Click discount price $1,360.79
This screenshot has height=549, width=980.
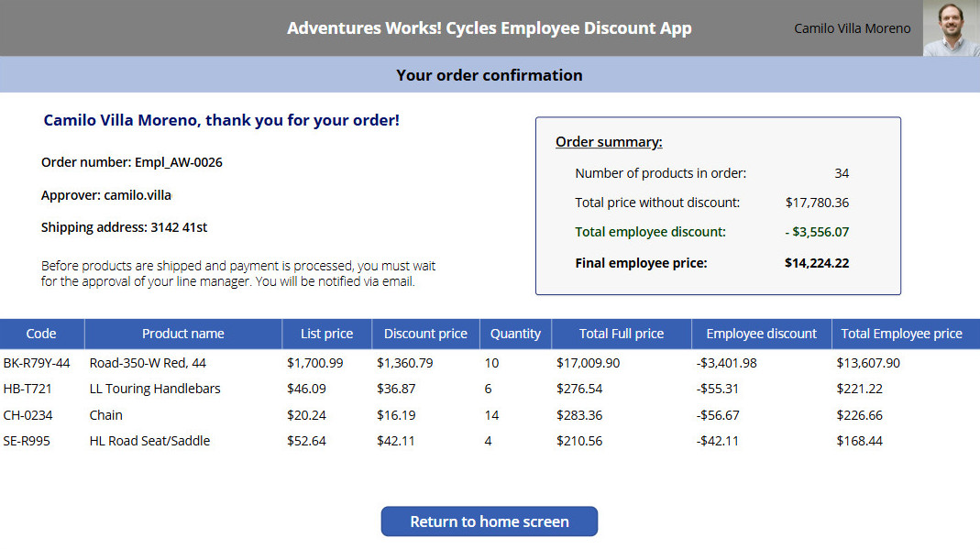pyautogui.click(x=404, y=363)
